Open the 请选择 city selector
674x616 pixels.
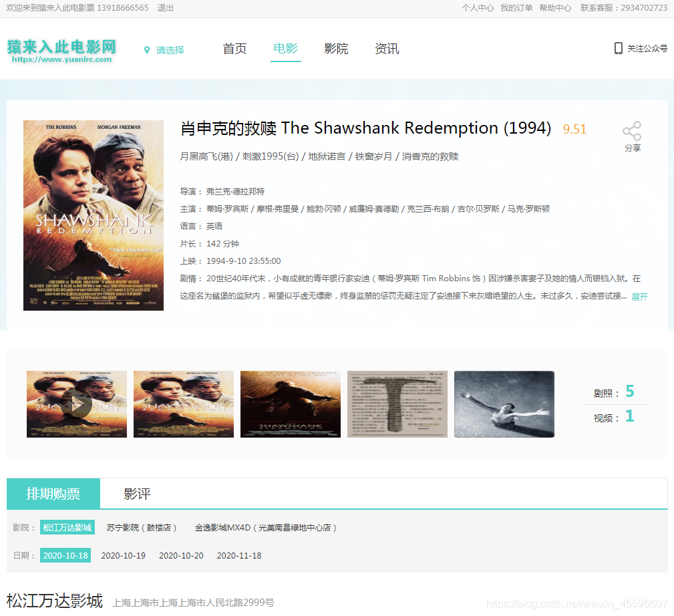pos(170,50)
